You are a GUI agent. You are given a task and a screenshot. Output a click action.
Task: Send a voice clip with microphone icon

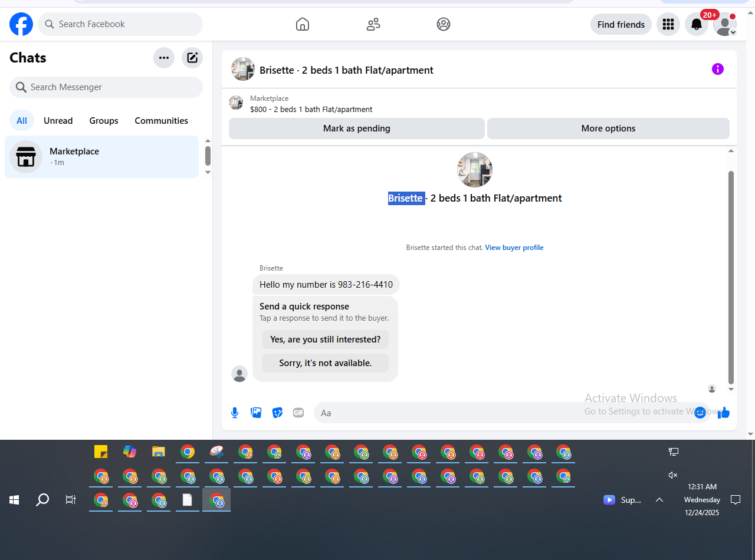(235, 413)
